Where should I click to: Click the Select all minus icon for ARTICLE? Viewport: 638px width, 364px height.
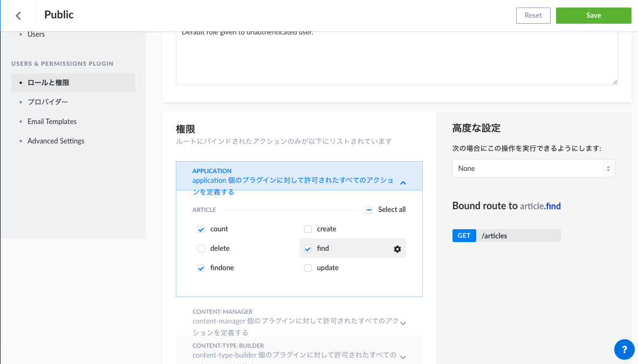(368, 209)
